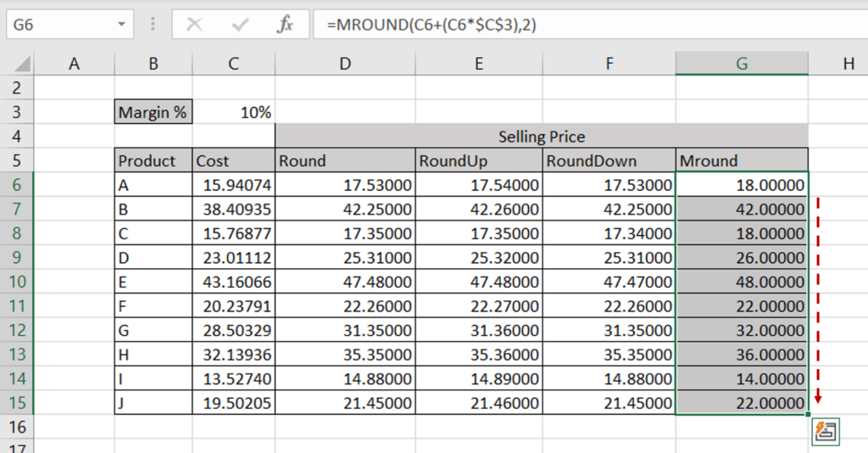The image size is (868, 453).
Task: Select Mround cell 36.00000
Action: pyautogui.click(x=742, y=355)
